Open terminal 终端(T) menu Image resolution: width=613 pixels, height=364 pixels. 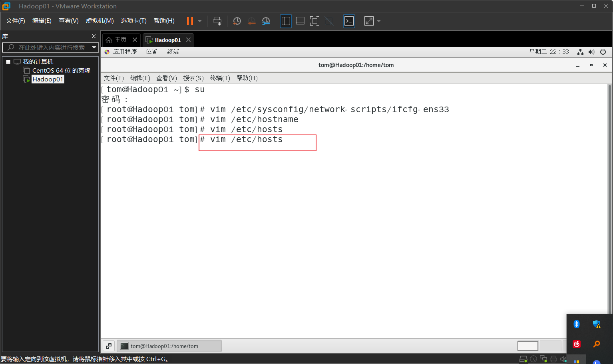[x=220, y=78]
